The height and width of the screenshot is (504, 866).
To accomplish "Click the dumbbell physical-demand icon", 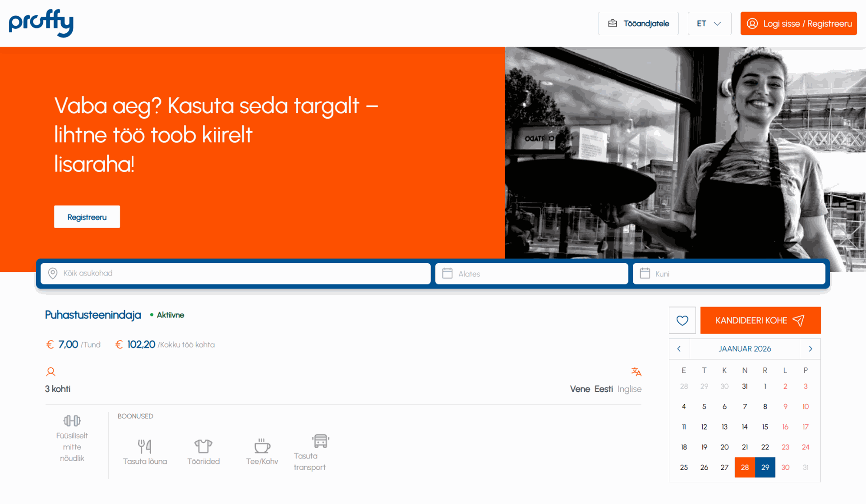I will [x=72, y=421].
